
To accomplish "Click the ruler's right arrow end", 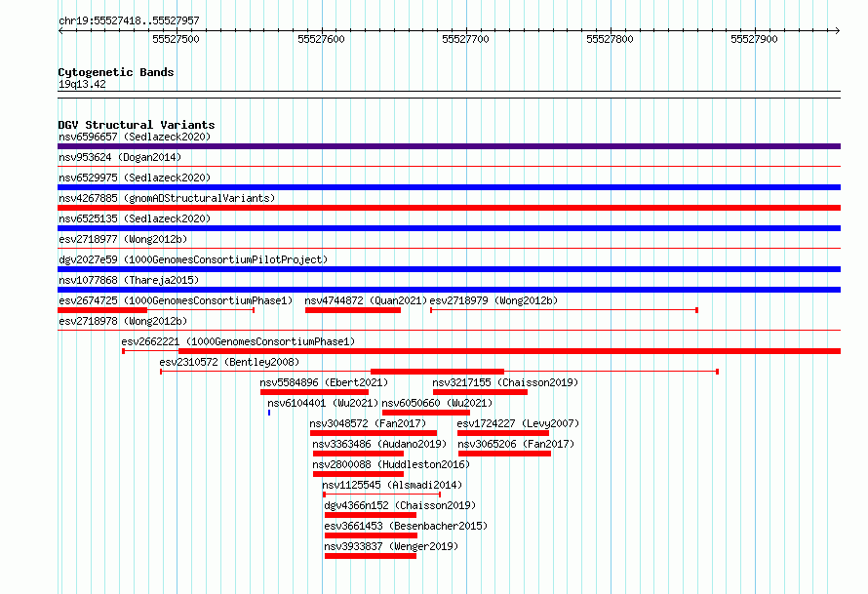I will [x=837, y=30].
